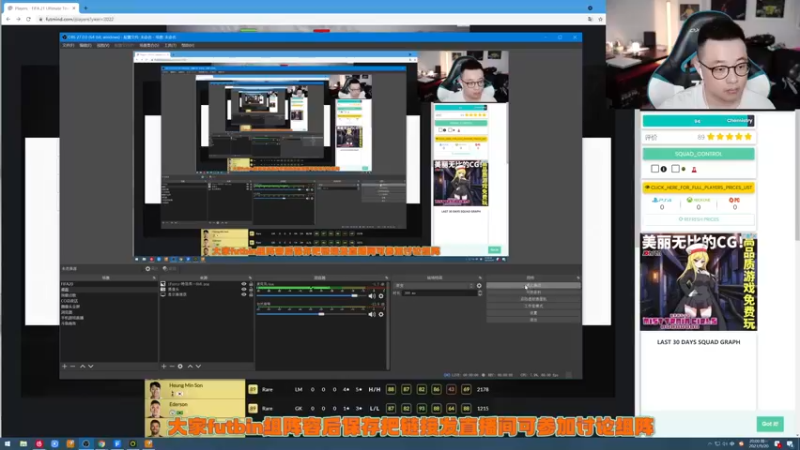The height and width of the screenshot is (450, 800).
Task: Switch to Chrome from the taskbar
Action: tap(102, 444)
